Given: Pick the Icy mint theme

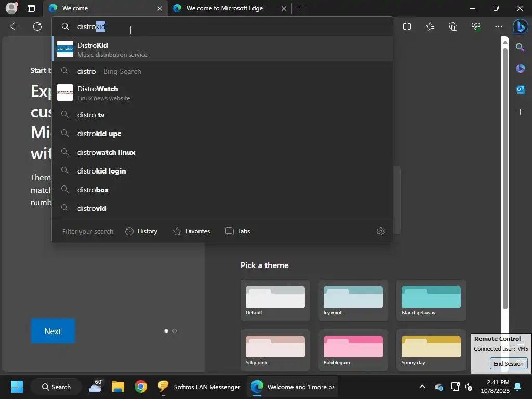Looking at the screenshot, I should (x=353, y=300).
